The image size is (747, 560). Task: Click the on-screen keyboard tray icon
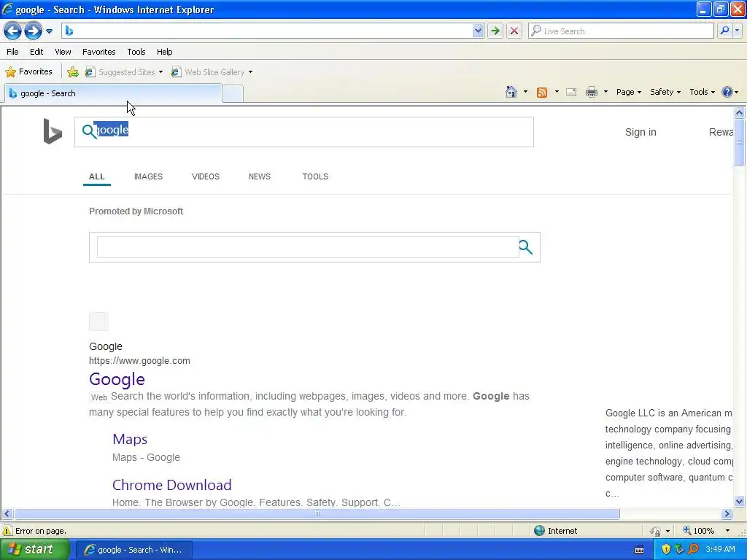click(x=639, y=550)
